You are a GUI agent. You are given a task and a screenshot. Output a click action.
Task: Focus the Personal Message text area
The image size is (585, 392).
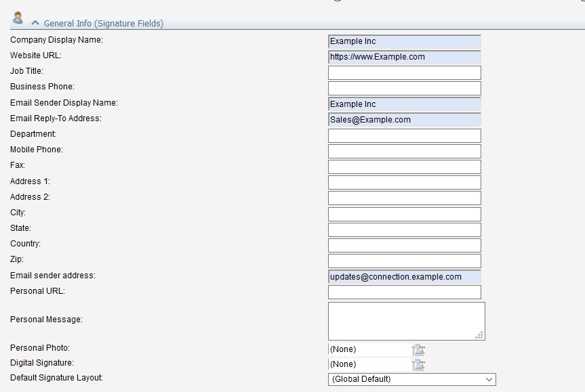(406, 321)
